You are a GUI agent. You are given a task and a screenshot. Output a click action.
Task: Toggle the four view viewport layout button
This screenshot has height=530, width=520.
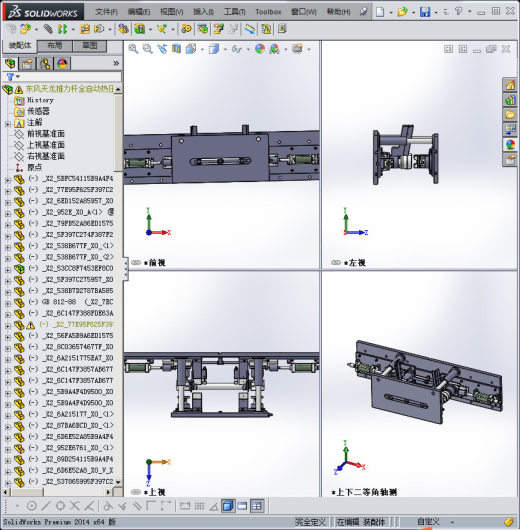[257, 506]
